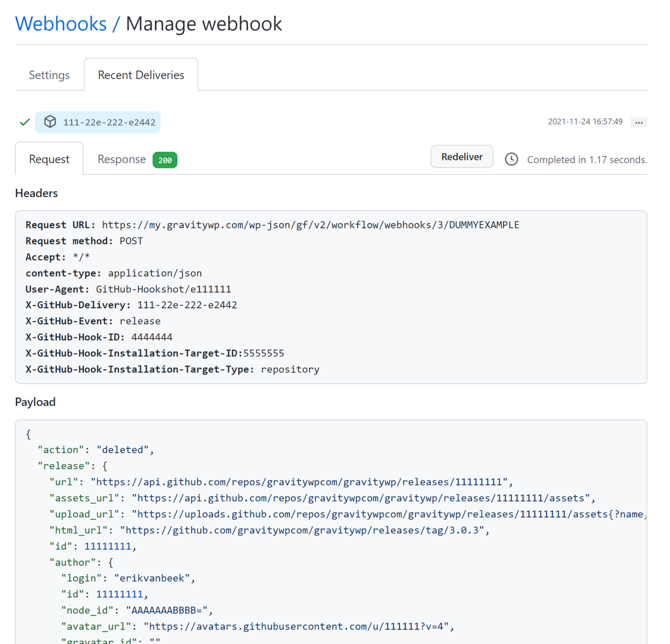Click the cube package icon beside delivery ID
The image size is (670, 644).
pos(50,122)
